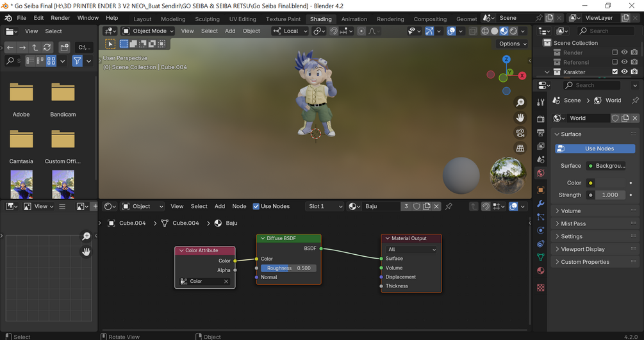644x340 pixels.
Task: Unlink the Baju material with X button
Action: pos(436,206)
